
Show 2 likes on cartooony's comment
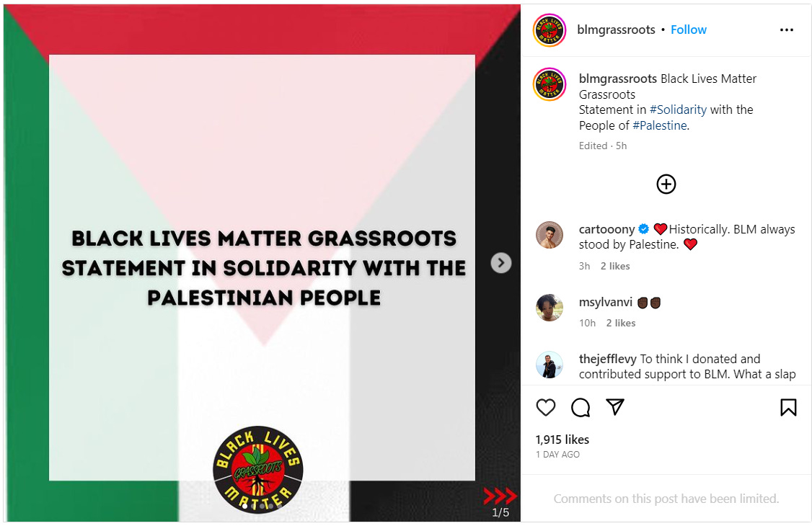pyautogui.click(x=615, y=266)
